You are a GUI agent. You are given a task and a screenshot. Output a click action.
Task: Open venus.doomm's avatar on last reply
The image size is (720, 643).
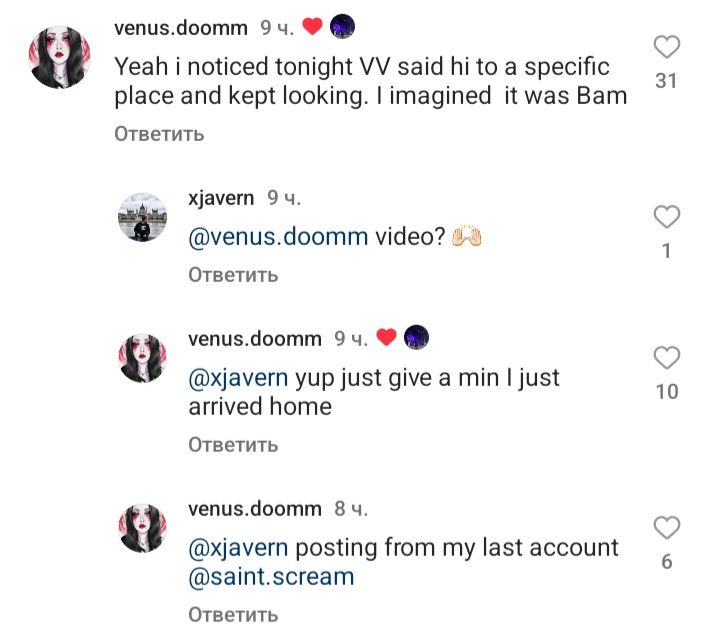pyautogui.click(x=142, y=528)
